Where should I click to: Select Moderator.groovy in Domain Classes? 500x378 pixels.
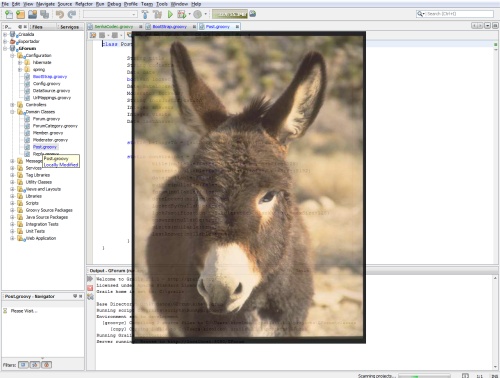tap(50, 140)
